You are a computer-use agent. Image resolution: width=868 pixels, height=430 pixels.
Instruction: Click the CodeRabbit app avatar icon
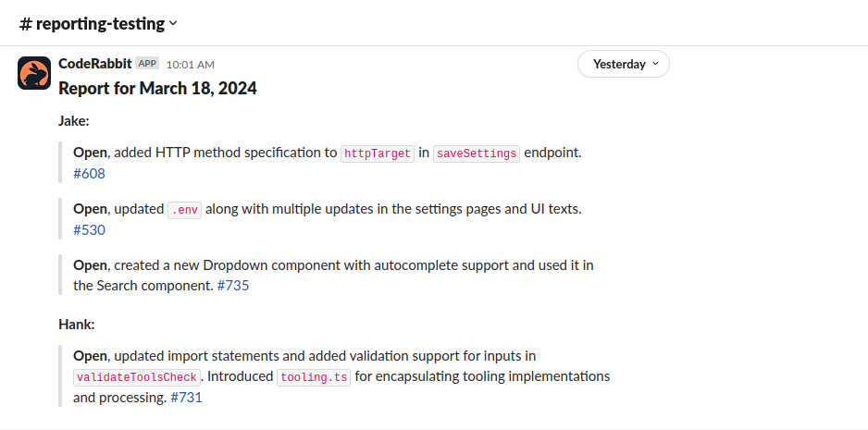[x=34, y=72]
